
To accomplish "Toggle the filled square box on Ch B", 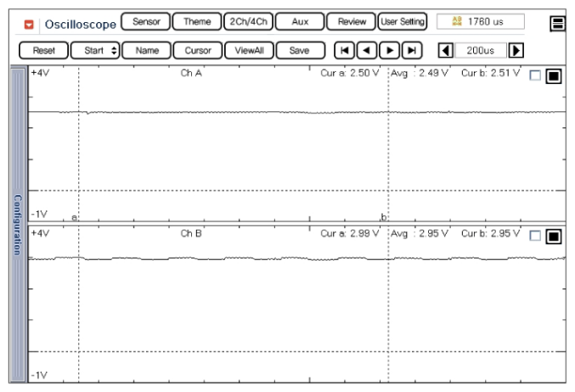I will (x=553, y=236).
